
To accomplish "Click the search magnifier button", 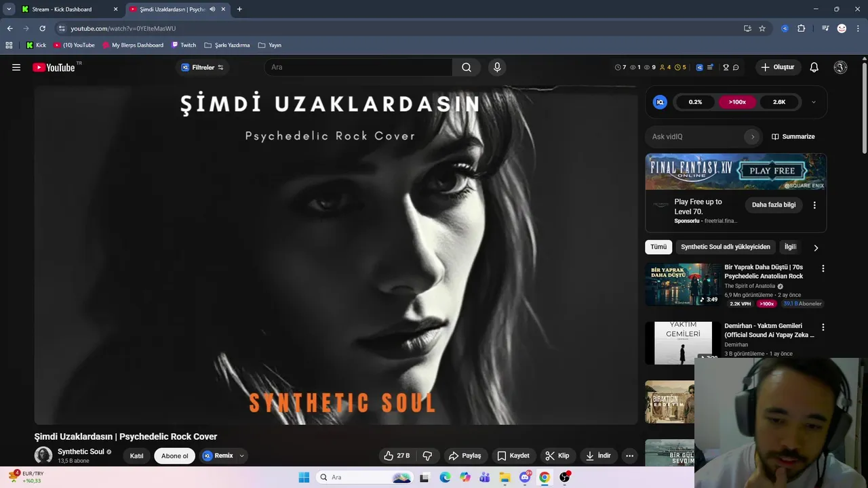I will tap(467, 67).
